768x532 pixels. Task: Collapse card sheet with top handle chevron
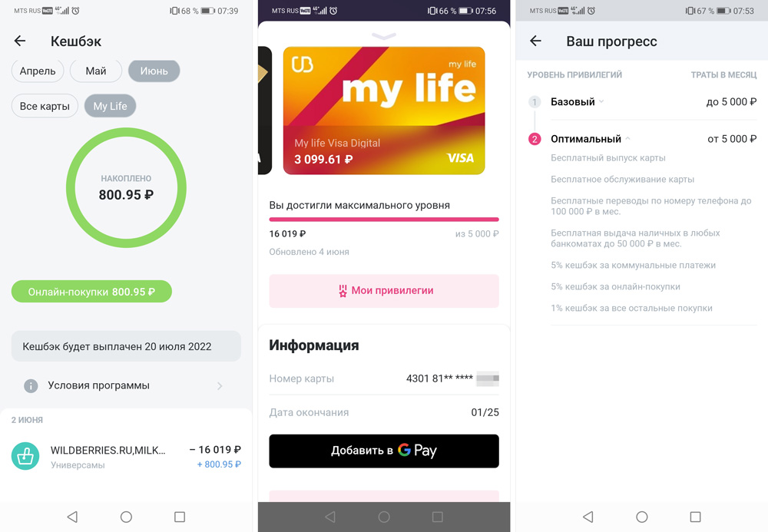tap(384, 36)
